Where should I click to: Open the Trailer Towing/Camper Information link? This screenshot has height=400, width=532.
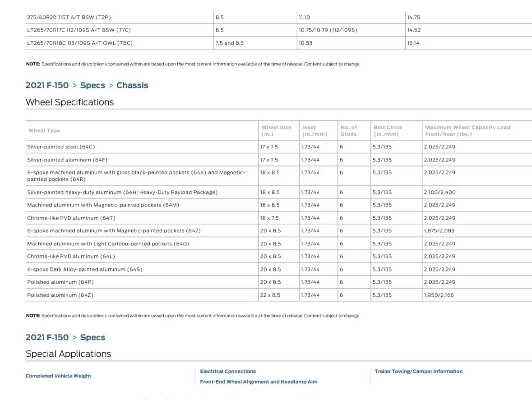(x=418, y=372)
